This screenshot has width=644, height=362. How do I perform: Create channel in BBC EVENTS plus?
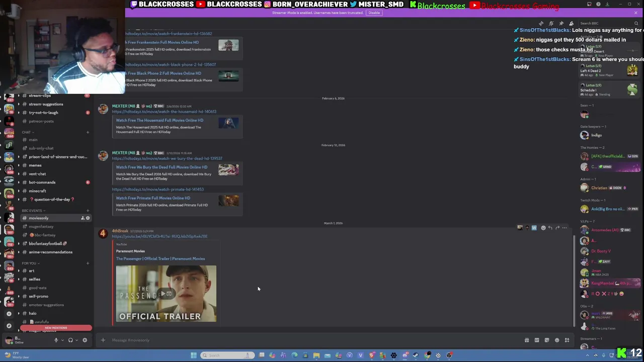point(88,211)
